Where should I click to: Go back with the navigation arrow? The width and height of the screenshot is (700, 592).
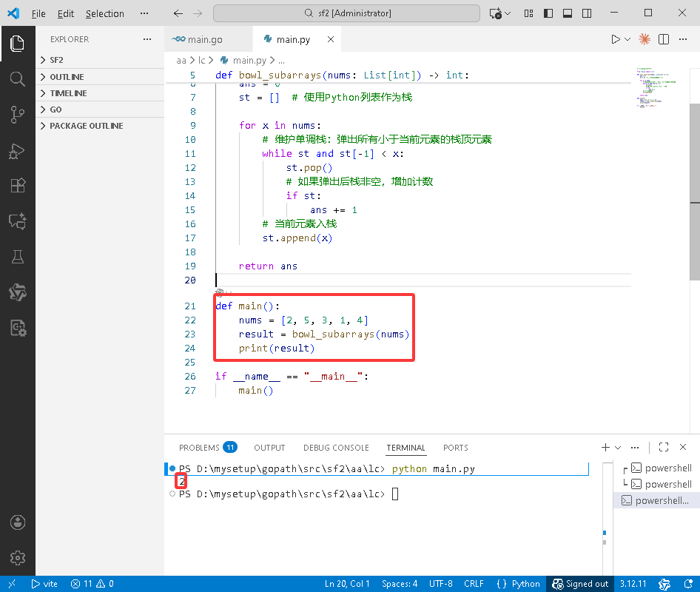coord(178,13)
